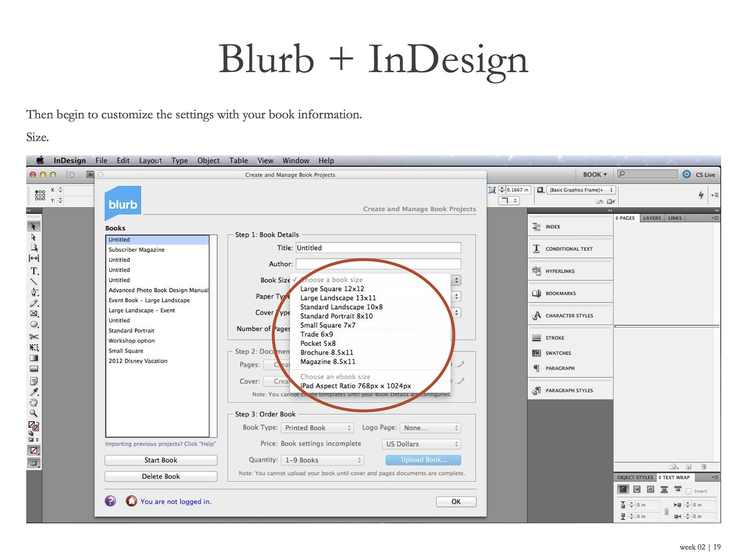Open the Object menu
Image resolution: width=747 pixels, height=560 pixels.
click(x=208, y=160)
